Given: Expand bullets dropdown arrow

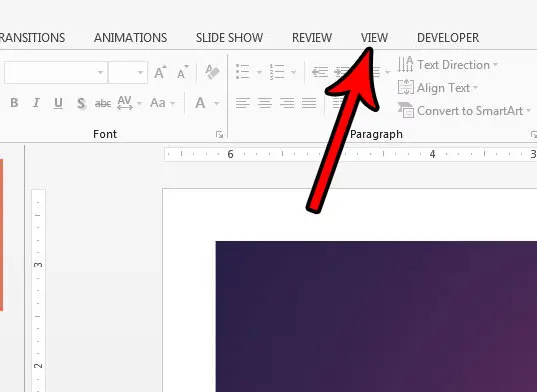Looking at the screenshot, I should click(259, 72).
